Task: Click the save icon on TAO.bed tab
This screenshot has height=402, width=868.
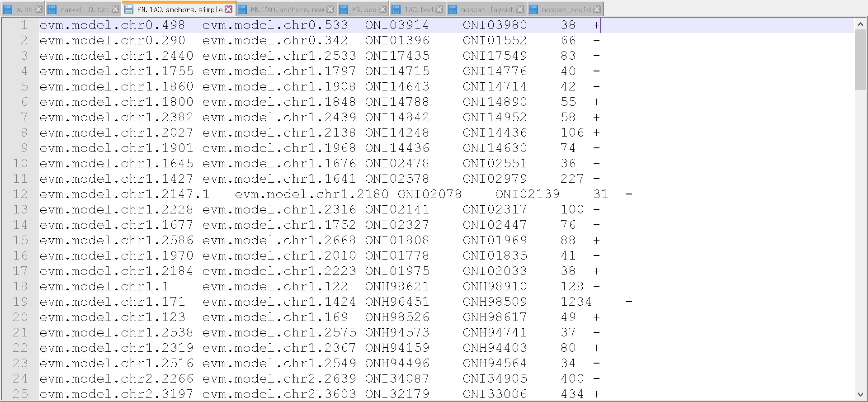Action: pos(396,9)
